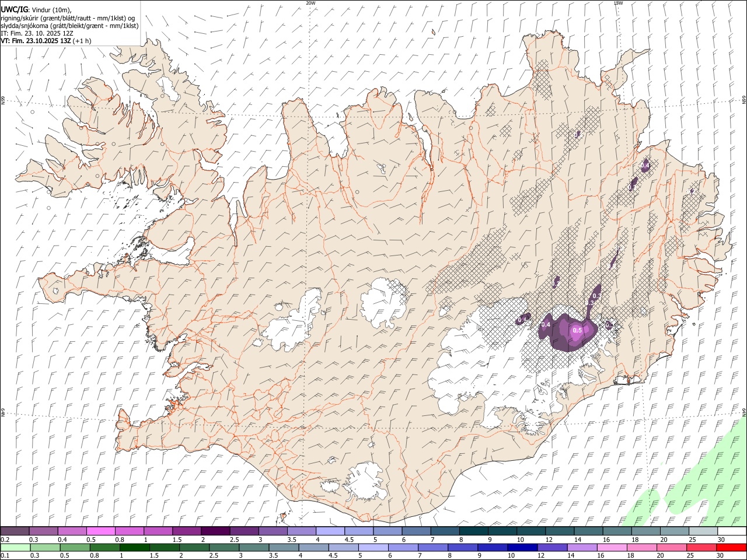
Task: Select the palest green 0.1–0.3 lower legend swatch
Action: pos(15,548)
